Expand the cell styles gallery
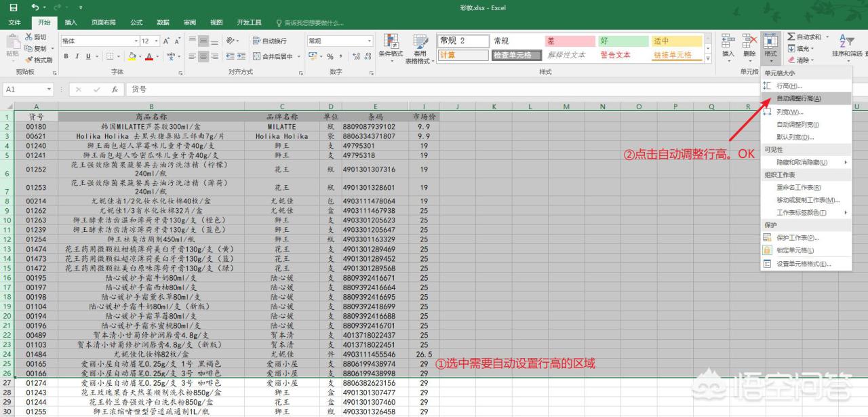This screenshot has width=868, height=417. tap(709, 58)
